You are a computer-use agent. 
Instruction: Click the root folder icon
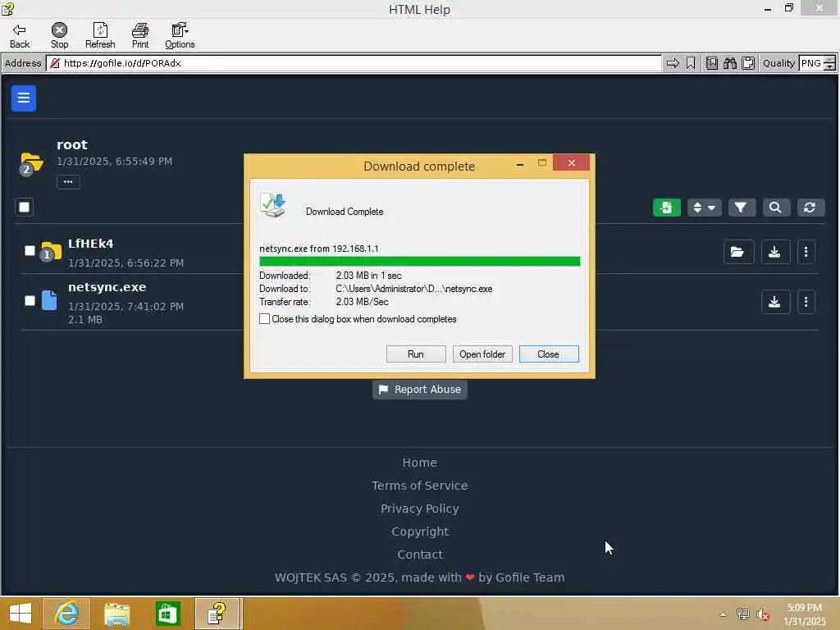coord(31,163)
